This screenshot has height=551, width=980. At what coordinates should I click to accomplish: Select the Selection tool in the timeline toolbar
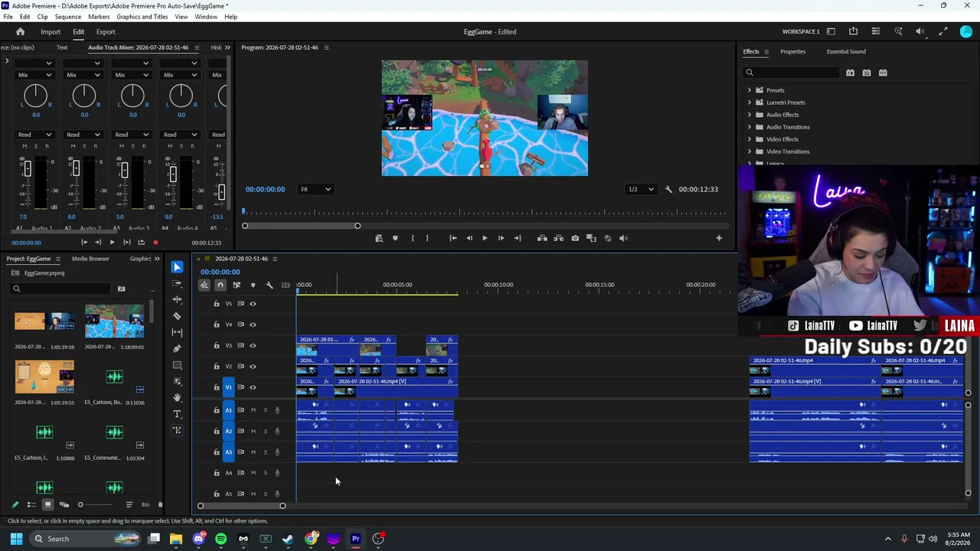178,267
